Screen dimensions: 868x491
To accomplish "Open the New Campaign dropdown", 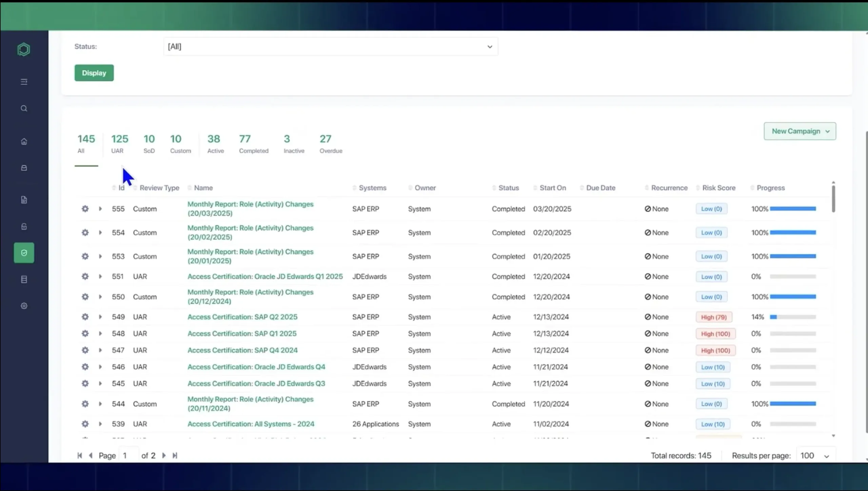I will 799,131.
